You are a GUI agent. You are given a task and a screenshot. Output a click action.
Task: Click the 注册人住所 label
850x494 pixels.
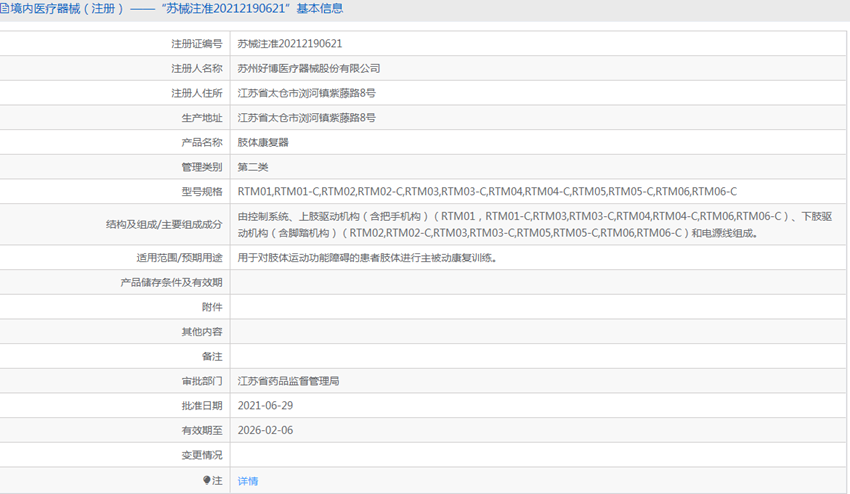click(x=197, y=93)
